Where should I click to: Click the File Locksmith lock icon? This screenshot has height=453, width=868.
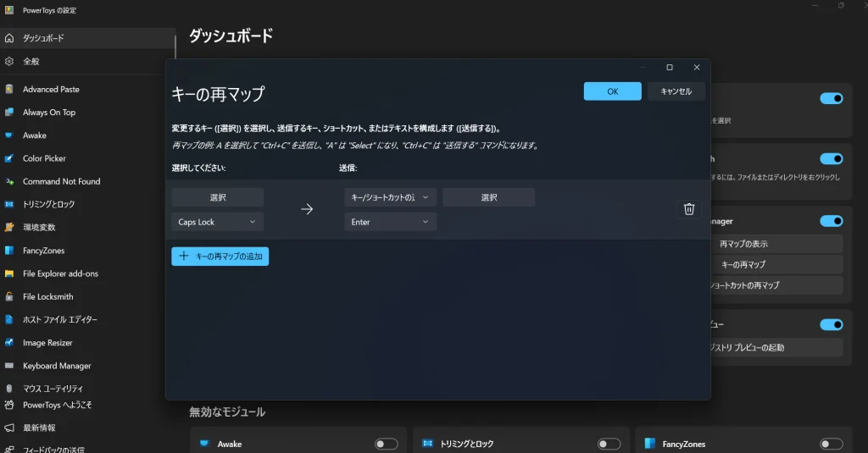pyautogui.click(x=9, y=296)
